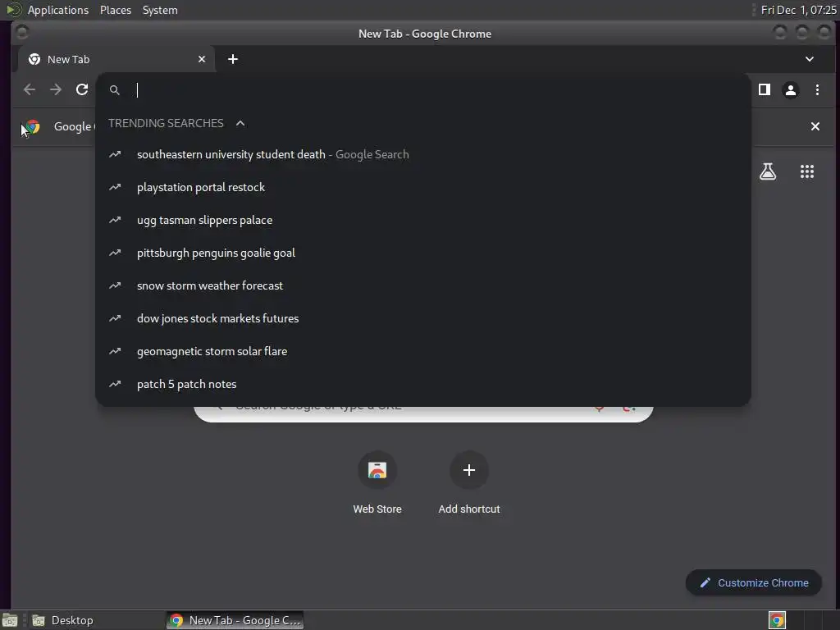Viewport: 840px width, 630px height.
Task: Open Chrome's three-dot menu
Action: (817, 89)
